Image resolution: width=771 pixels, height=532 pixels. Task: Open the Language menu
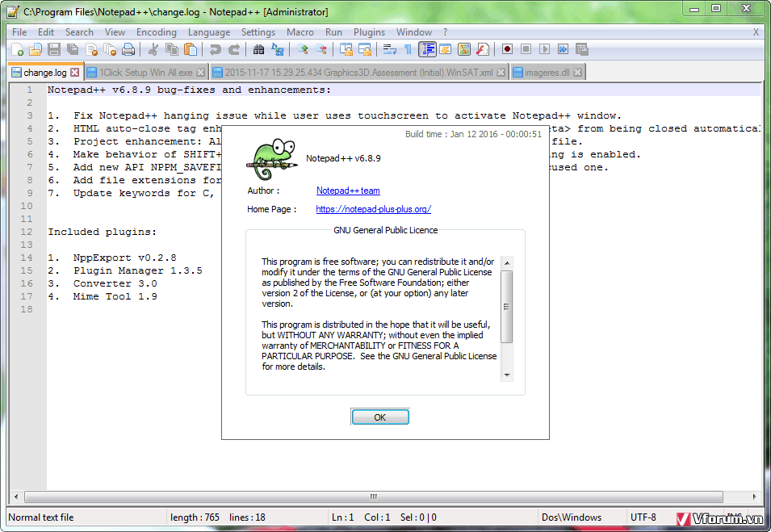pos(208,32)
